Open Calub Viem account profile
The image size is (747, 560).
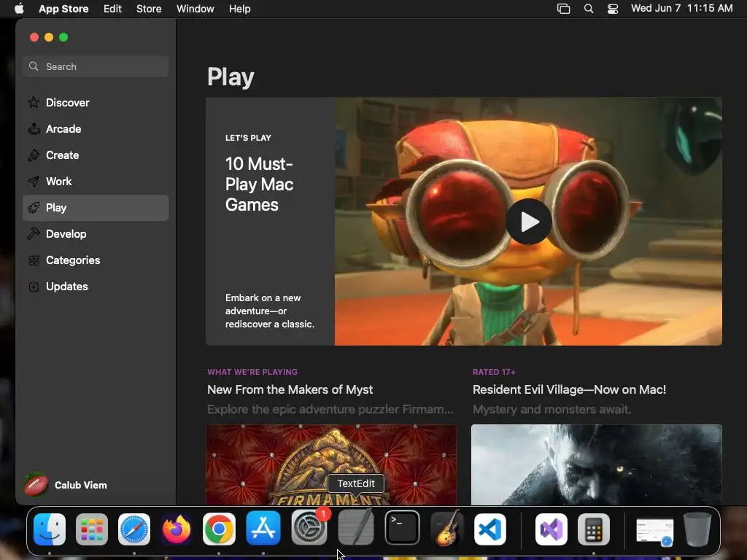tap(66, 485)
